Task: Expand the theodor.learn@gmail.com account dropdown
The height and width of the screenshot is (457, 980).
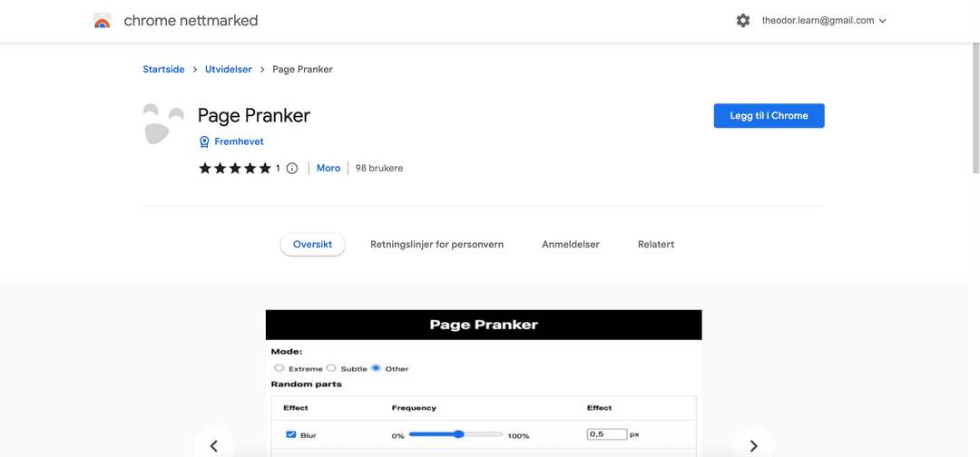Action: [824, 21]
